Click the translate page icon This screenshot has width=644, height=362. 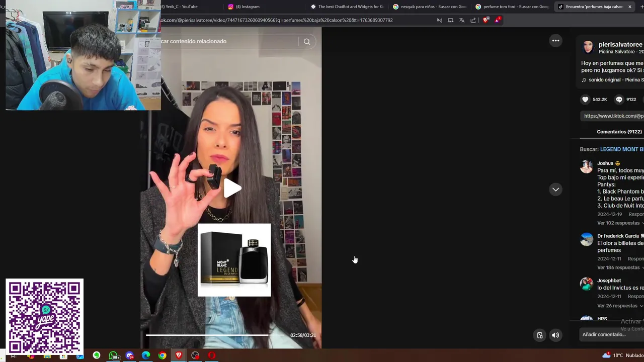[462, 20]
